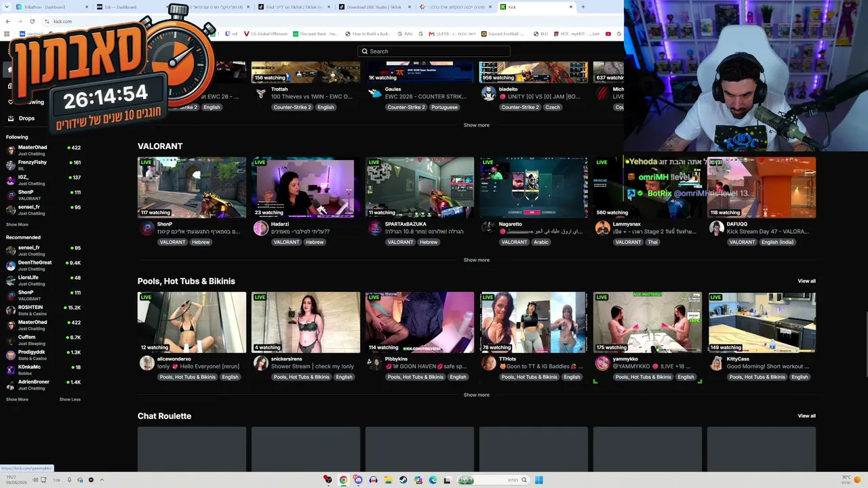Collapse Recommended list with Show Less
This screenshot has height=488, width=868.
point(70,399)
